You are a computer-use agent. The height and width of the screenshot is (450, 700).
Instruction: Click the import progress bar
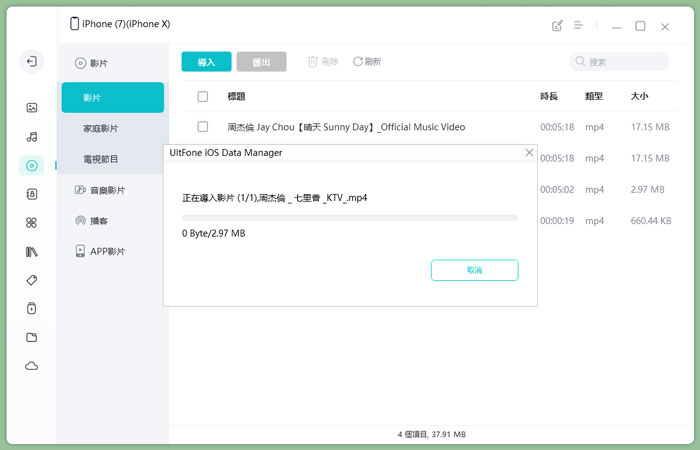[x=349, y=217]
